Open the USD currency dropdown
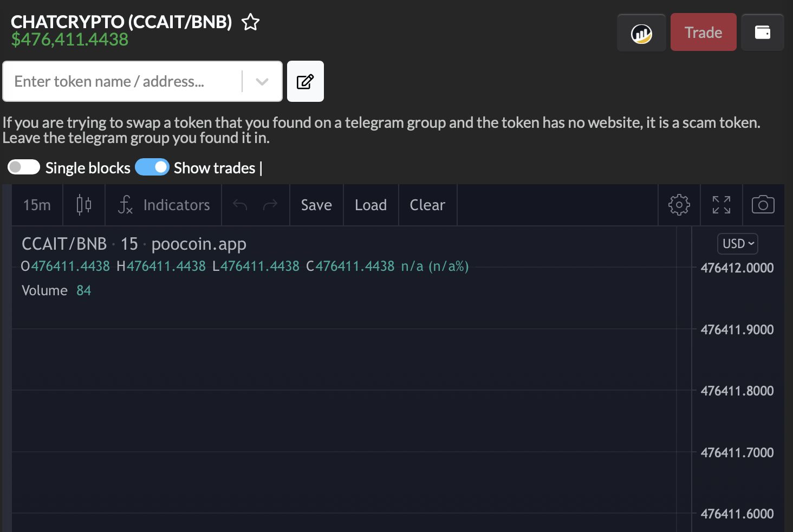Image resolution: width=793 pixels, height=532 pixels. [x=737, y=244]
